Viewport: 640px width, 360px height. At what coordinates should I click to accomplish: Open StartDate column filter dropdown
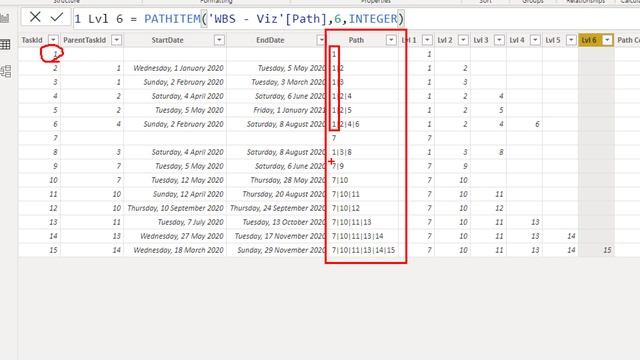tap(219, 40)
